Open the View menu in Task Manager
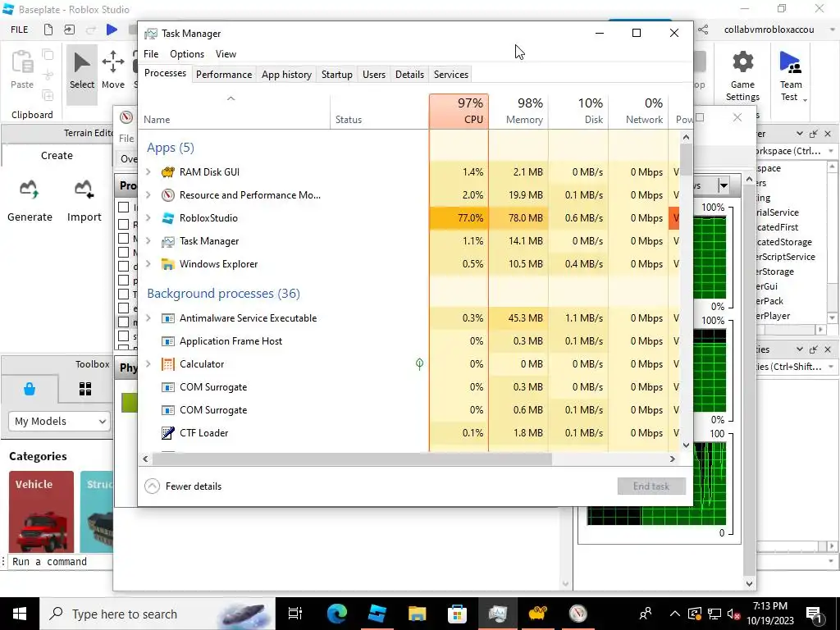The height and width of the screenshot is (630, 840). (x=226, y=54)
